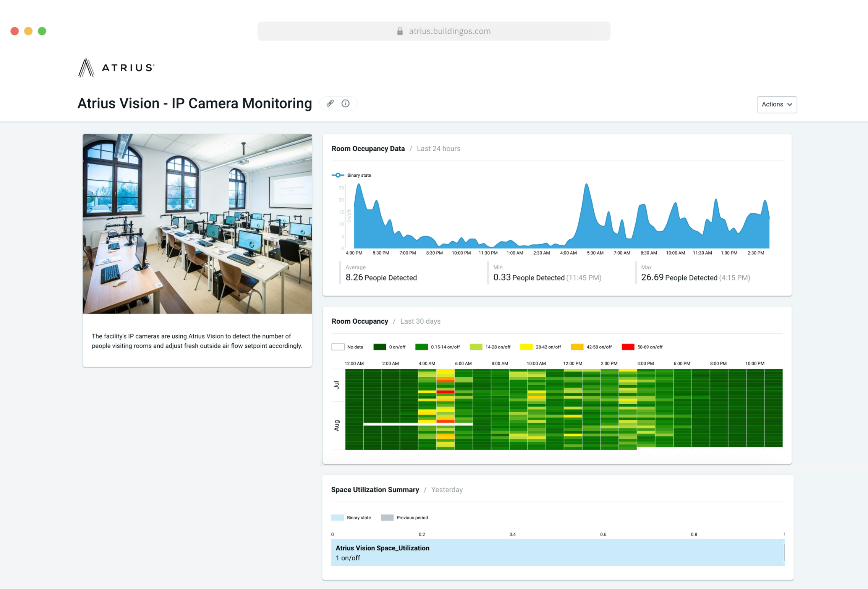The image size is (868, 589).
Task: Click the macOS red close button
Action: [15, 31]
